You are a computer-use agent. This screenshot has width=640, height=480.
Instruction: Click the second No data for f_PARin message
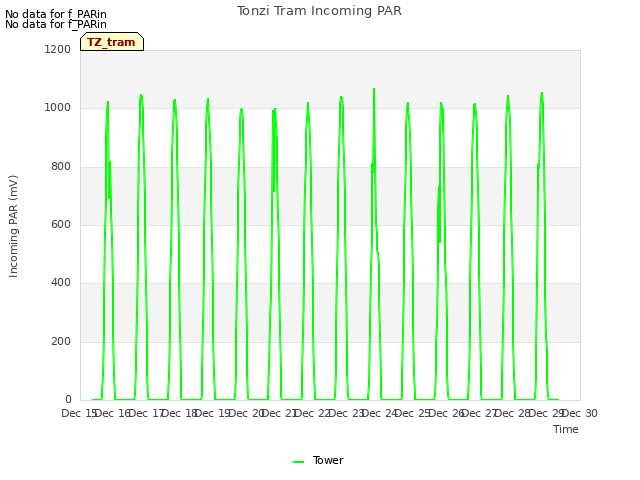click(x=56, y=24)
